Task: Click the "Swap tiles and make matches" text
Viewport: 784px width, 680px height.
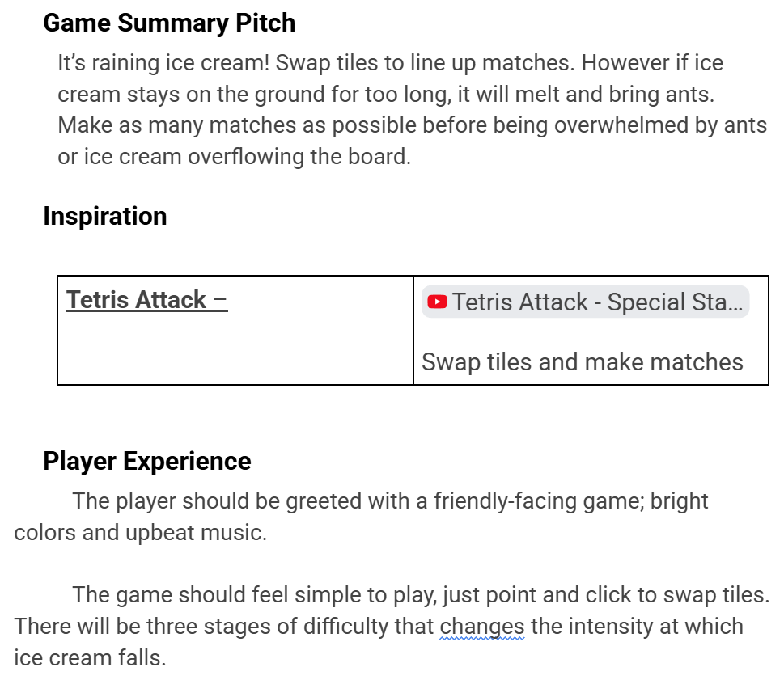Action: (x=583, y=361)
